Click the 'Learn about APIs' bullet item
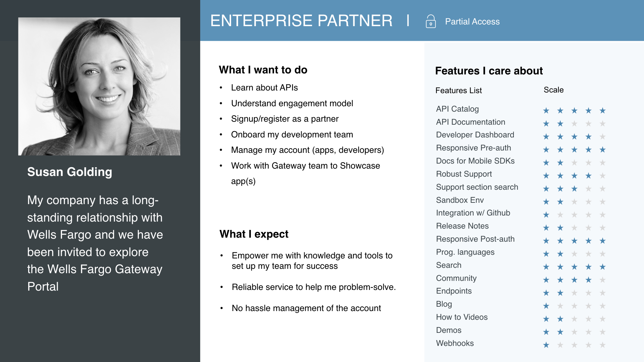Screen dimensions: 644x362 pyautogui.click(x=264, y=88)
